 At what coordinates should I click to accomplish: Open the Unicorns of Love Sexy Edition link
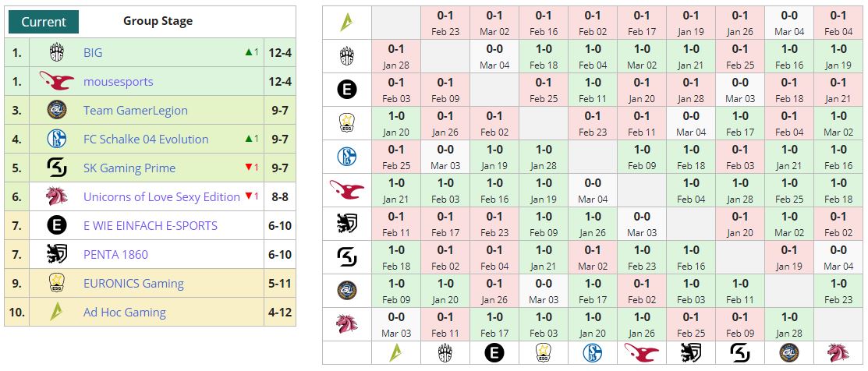161,197
